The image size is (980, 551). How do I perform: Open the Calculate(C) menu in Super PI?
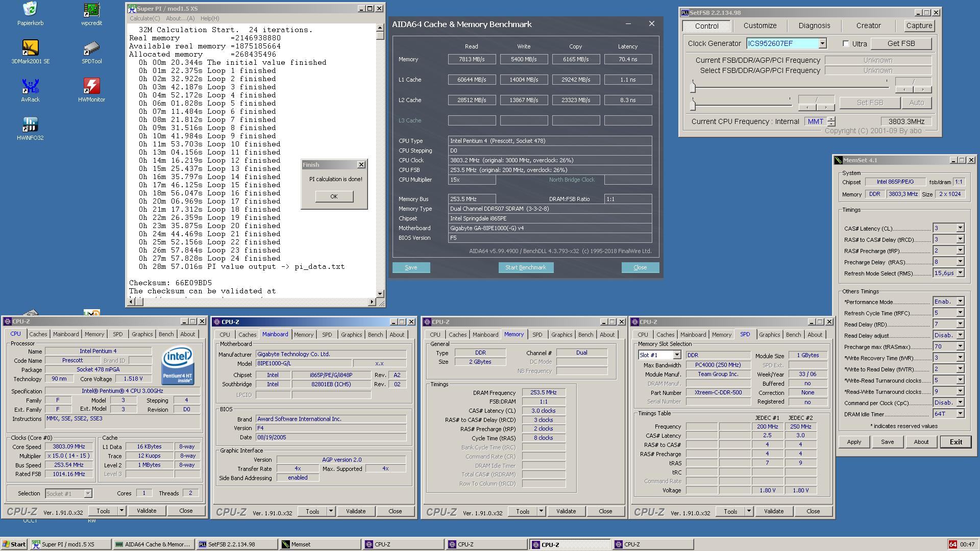(x=144, y=18)
